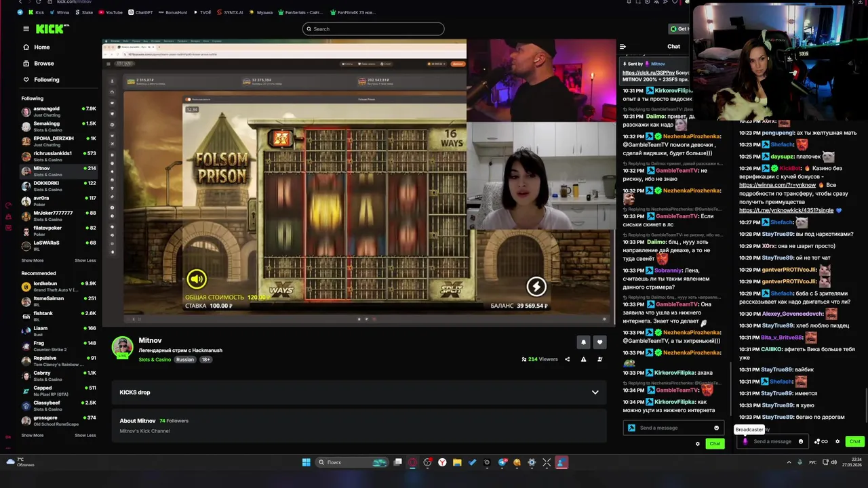
Task: Open fishtank recommended channel
Action: pyautogui.click(x=59, y=316)
